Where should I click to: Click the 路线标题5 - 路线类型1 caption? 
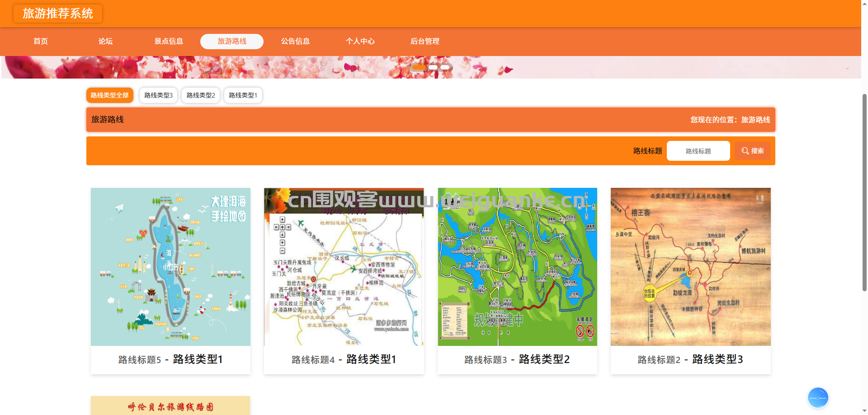pos(170,359)
